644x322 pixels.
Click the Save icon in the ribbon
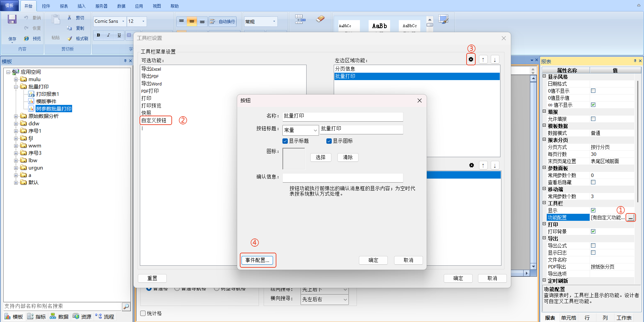(12, 19)
